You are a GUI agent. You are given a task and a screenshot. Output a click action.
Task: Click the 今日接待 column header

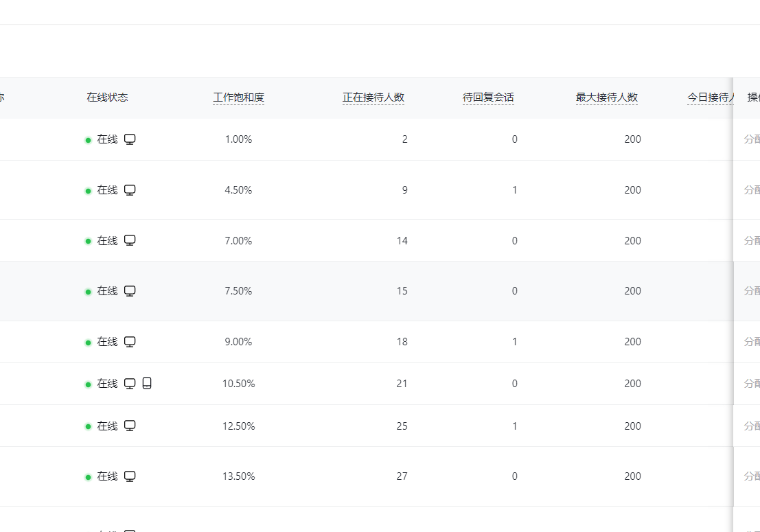click(710, 97)
